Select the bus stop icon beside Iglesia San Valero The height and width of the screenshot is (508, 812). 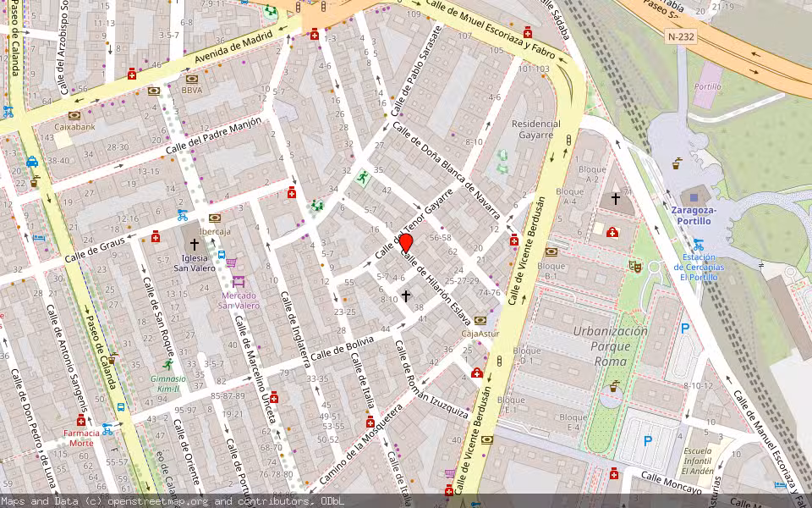click(x=222, y=255)
